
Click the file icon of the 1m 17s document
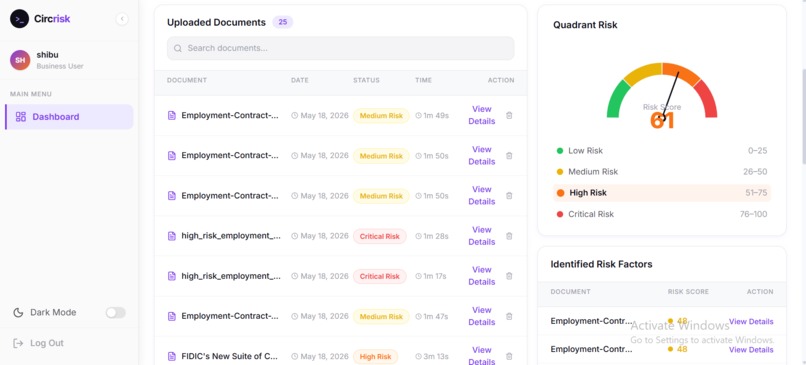tap(172, 276)
